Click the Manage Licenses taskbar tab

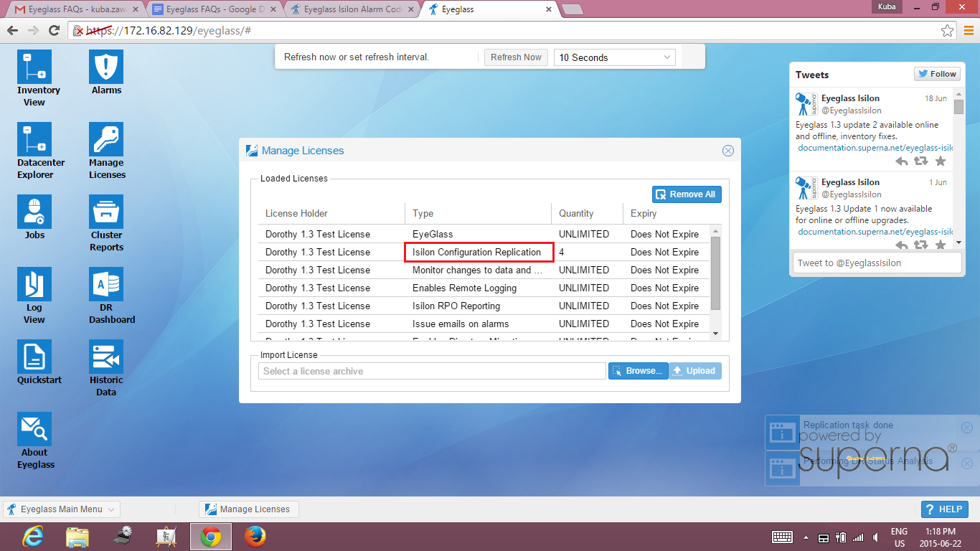(x=248, y=509)
